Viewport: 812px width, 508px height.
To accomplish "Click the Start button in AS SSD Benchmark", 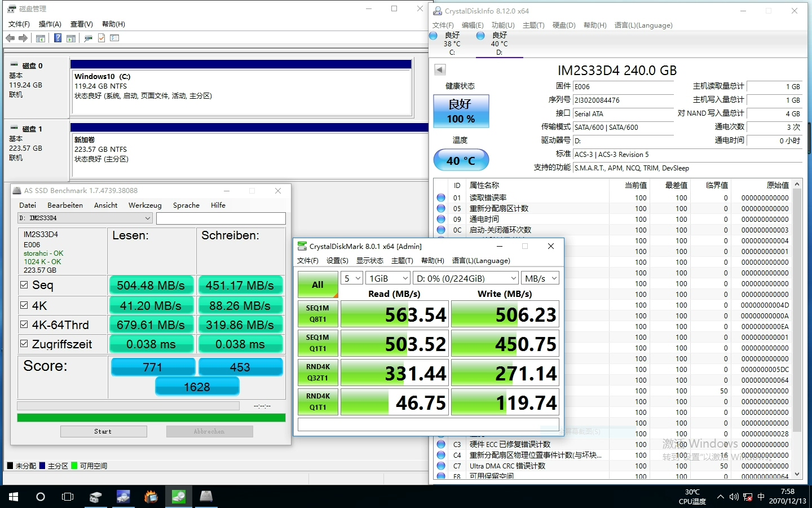I will (x=103, y=431).
